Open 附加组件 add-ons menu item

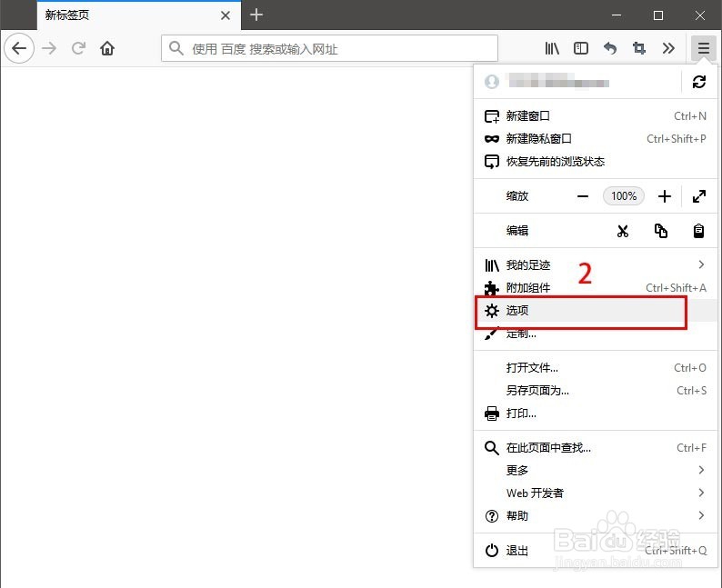(596, 288)
